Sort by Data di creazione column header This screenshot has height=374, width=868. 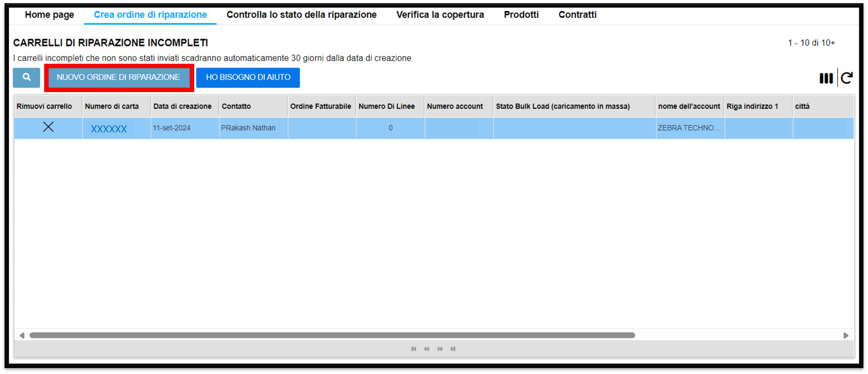click(185, 106)
